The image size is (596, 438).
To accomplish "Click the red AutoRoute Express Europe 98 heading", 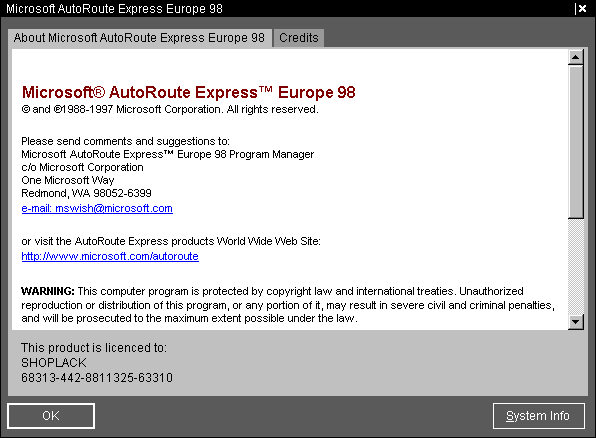I will click(x=189, y=92).
